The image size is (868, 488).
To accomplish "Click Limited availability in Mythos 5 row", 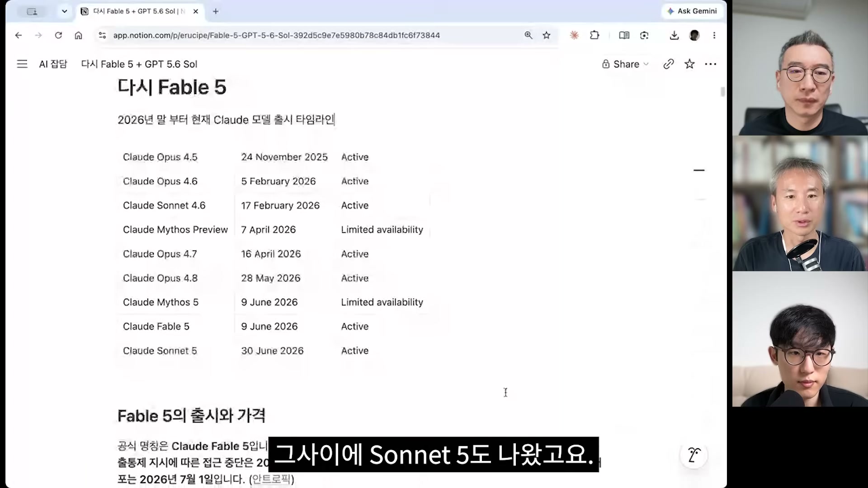I will [382, 302].
